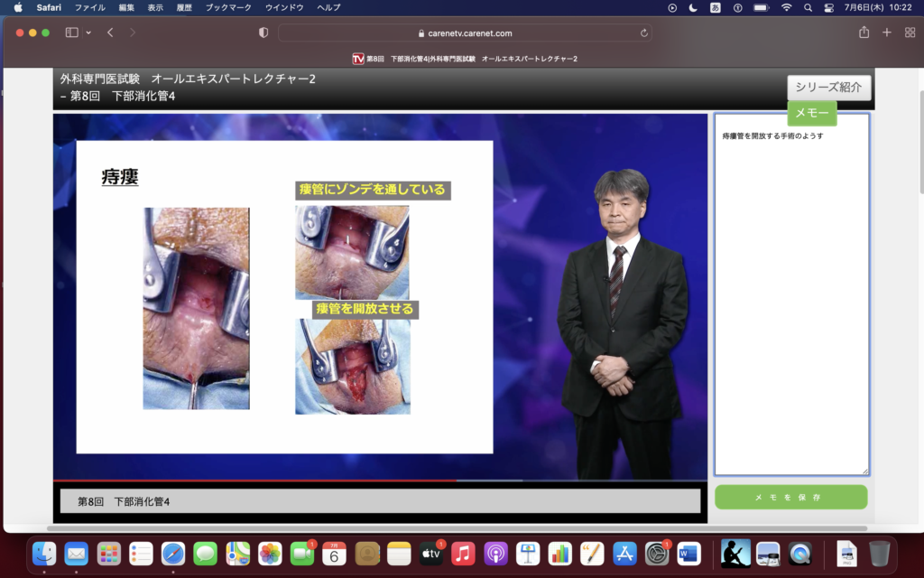
Task: Open the sidebar dropdown chevron
Action: tap(88, 33)
